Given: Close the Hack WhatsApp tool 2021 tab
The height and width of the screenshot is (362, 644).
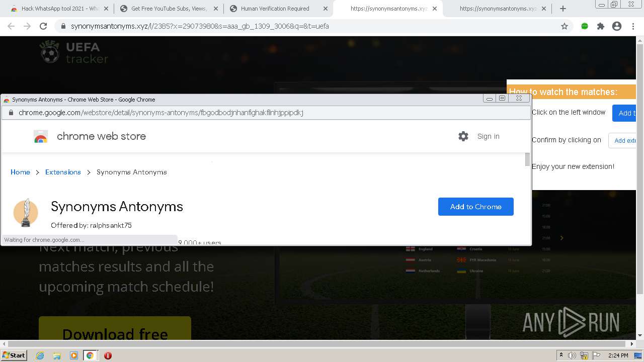Looking at the screenshot, I should [106, 9].
